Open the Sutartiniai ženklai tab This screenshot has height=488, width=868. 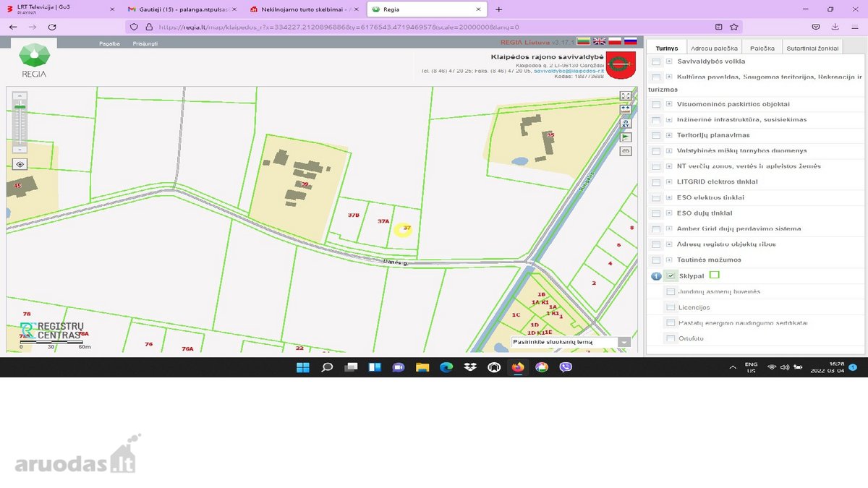coord(812,48)
